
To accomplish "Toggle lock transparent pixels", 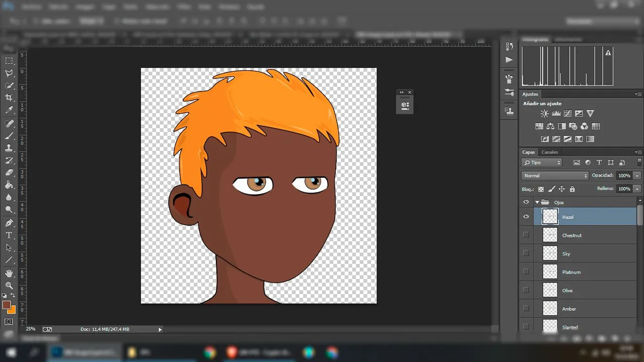I will [541, 189].
